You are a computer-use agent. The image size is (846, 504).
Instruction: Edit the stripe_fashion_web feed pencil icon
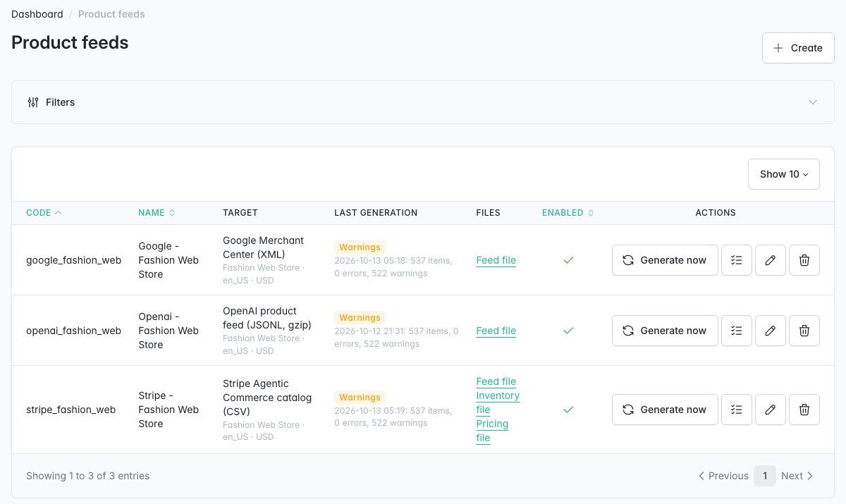[771, 410]
